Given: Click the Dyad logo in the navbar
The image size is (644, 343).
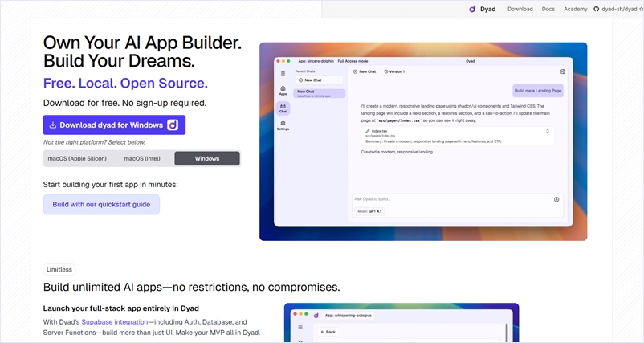Looking at the screenshot, I should point(483,9).
